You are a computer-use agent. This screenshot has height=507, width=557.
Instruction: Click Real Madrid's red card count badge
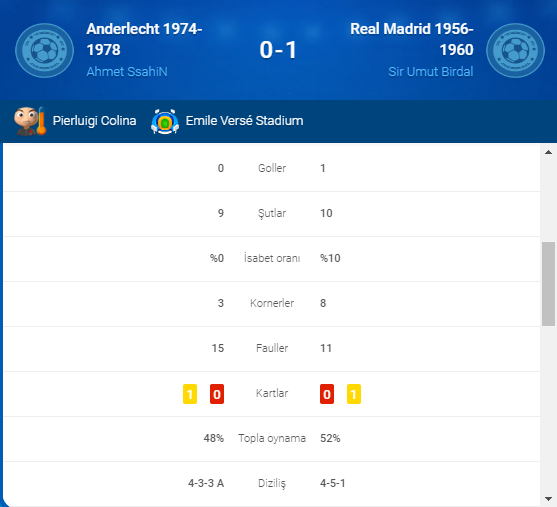pos(327,394)
